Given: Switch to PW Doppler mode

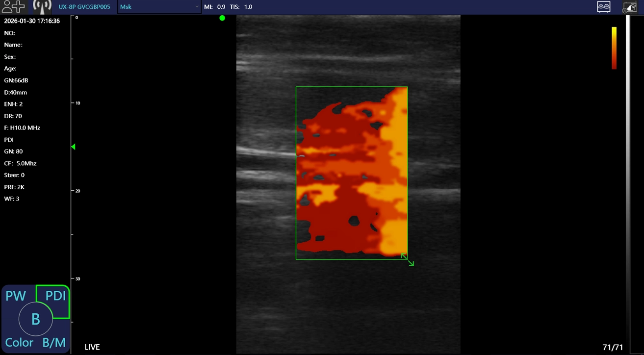Looking at the screenshot, I should click(16, 296).
